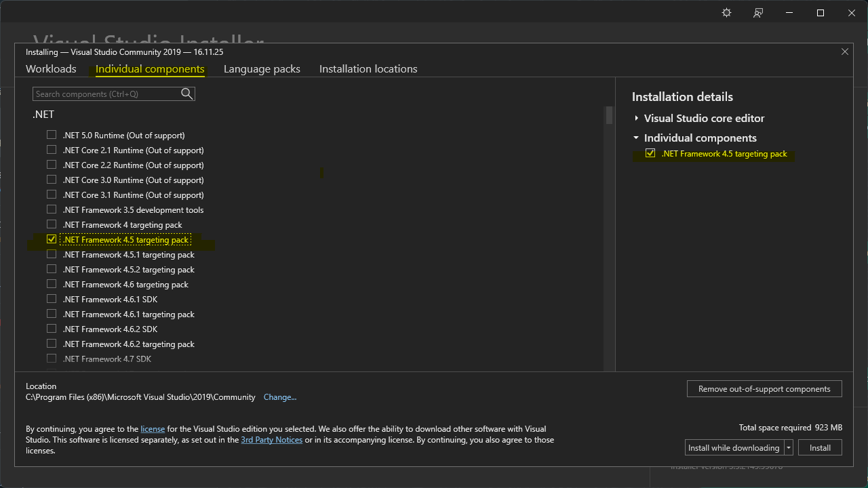Go to Installation locations tab
The image size is (868, 488).
[368, 69]
